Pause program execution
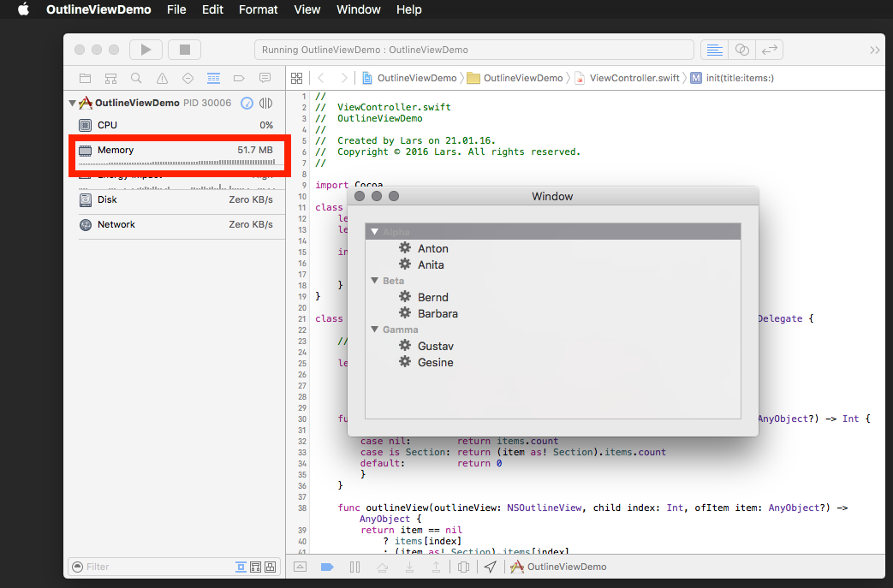The width and height of the screenshot is (893, 588). pyautogui.click(x=354, y=567)
